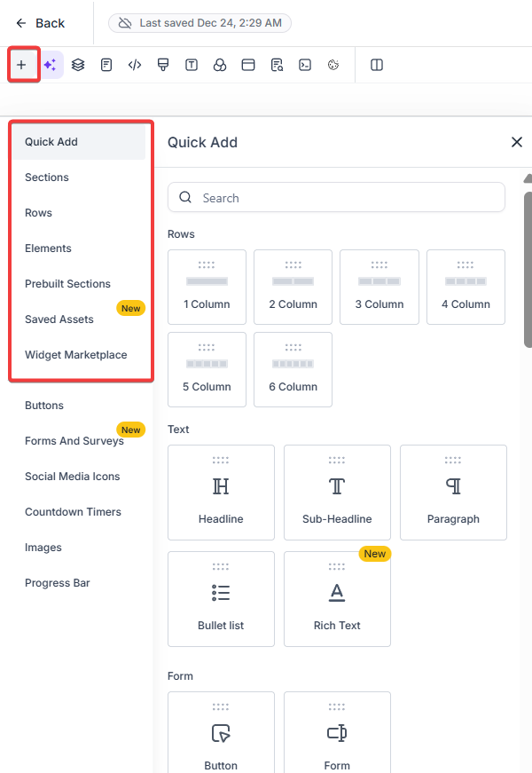Select Widget Marketplace in sidebar
532x773 pixels.
pyautogui.click(x=75, y=355)
